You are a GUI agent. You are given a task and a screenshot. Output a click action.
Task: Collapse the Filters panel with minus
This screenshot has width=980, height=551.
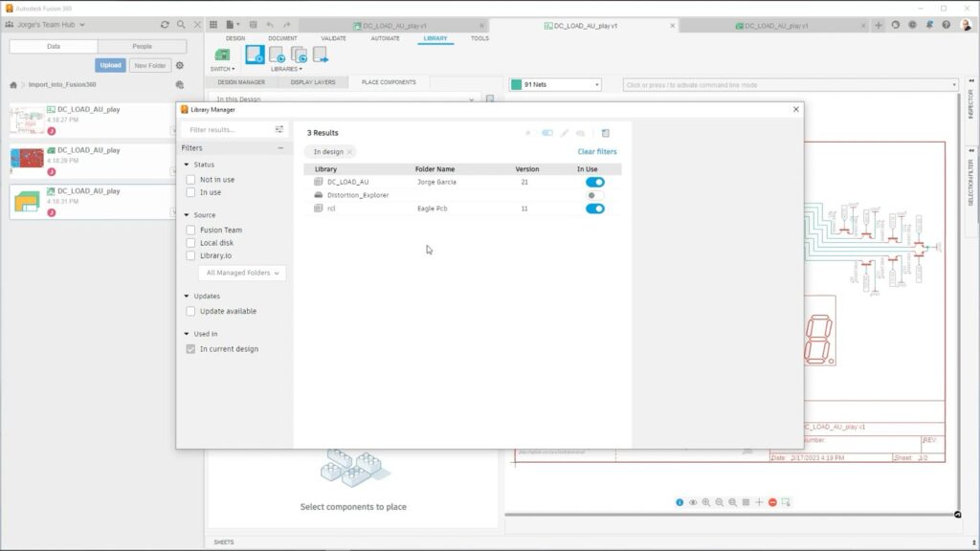click(280, 148)
